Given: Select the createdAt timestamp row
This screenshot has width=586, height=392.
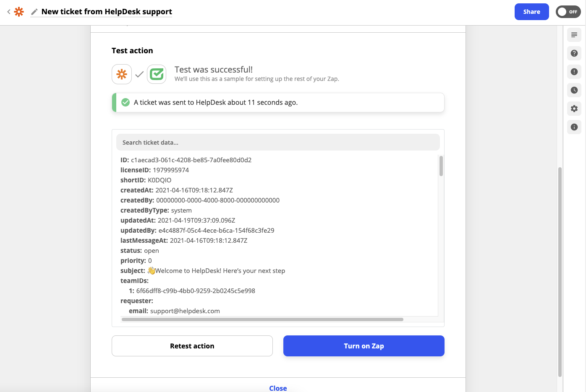Looking at the screenshot, I should [x=176, y=190].
